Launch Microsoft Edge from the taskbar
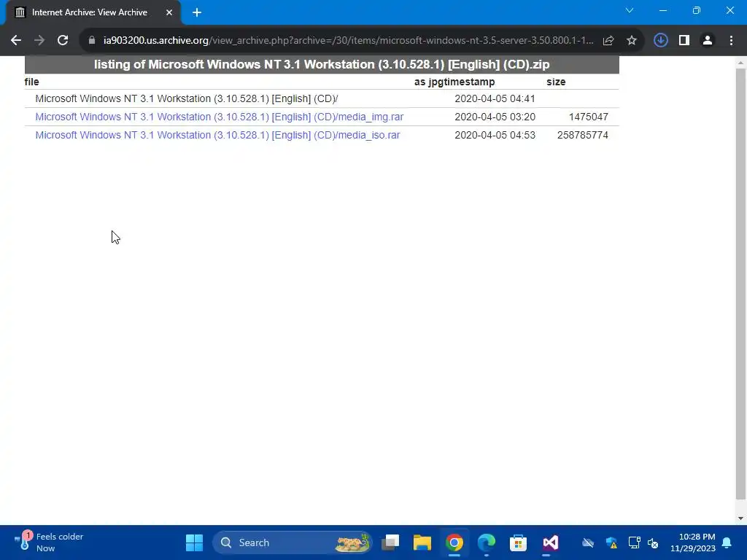 pos(487,542)
